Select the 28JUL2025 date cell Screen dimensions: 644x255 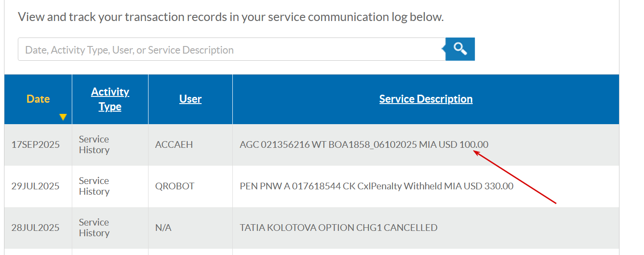pyautogui.click(x=35, y=228)
